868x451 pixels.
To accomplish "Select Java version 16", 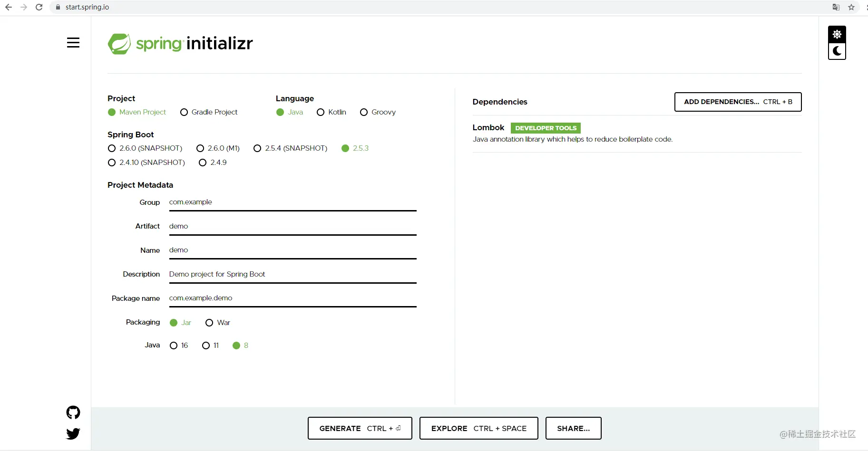I will pos(179,345).
